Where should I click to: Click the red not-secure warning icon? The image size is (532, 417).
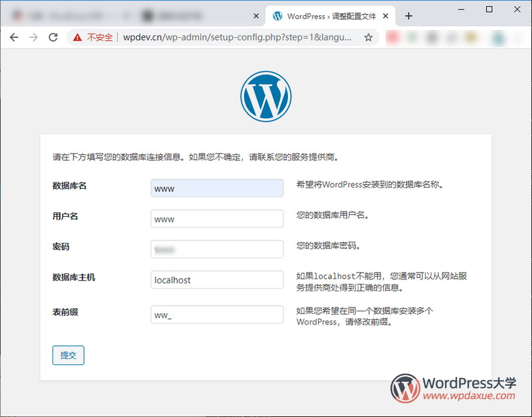pos(78,38)
